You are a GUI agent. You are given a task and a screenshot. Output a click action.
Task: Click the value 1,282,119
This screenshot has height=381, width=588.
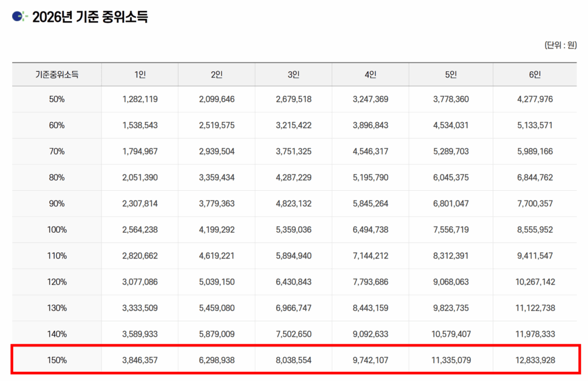tap(140, 99)
